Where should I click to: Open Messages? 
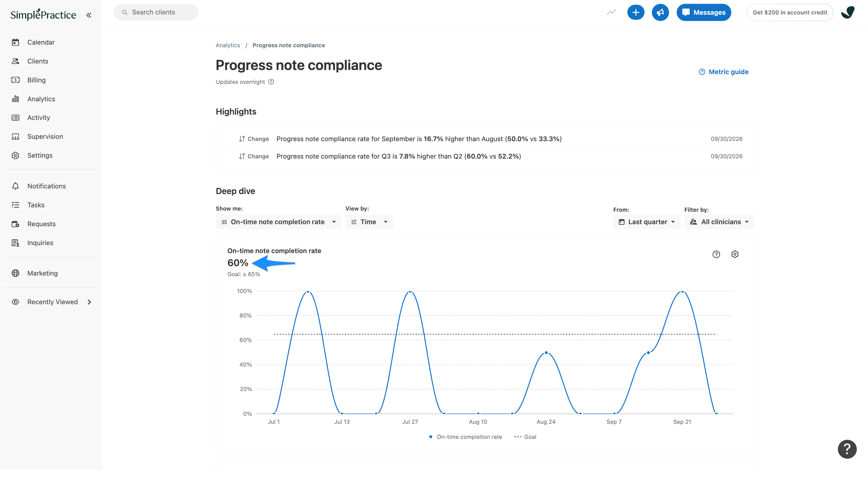(x=704, y=12)
